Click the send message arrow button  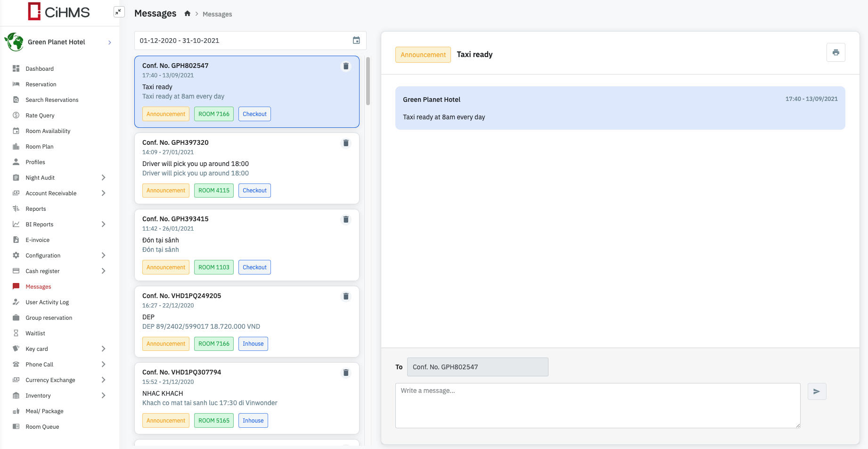pos(817,391)
